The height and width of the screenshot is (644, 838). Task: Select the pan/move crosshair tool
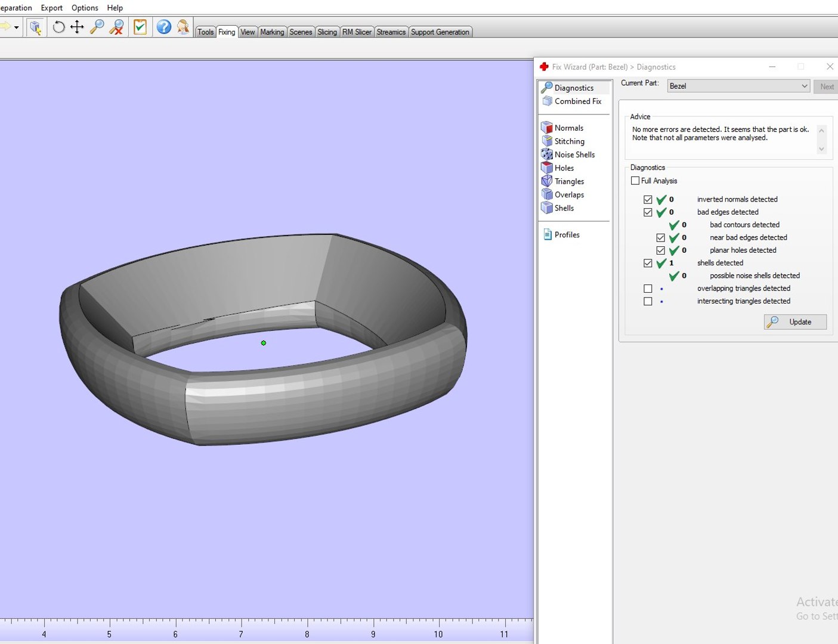point(77,27)
